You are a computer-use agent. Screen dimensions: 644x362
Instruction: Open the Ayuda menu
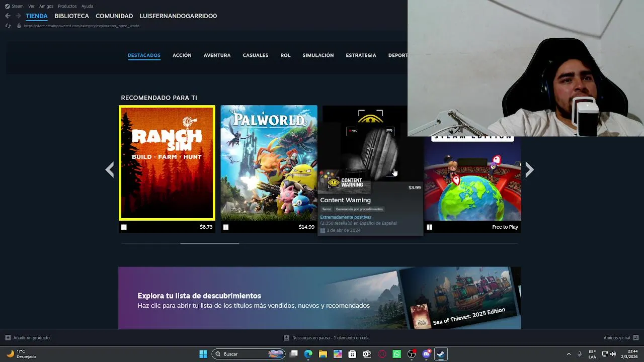[x=88, y=6]
